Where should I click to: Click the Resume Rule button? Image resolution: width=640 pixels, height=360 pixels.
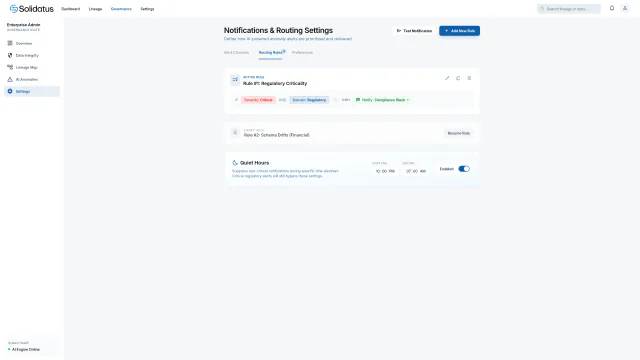point(458,133)
